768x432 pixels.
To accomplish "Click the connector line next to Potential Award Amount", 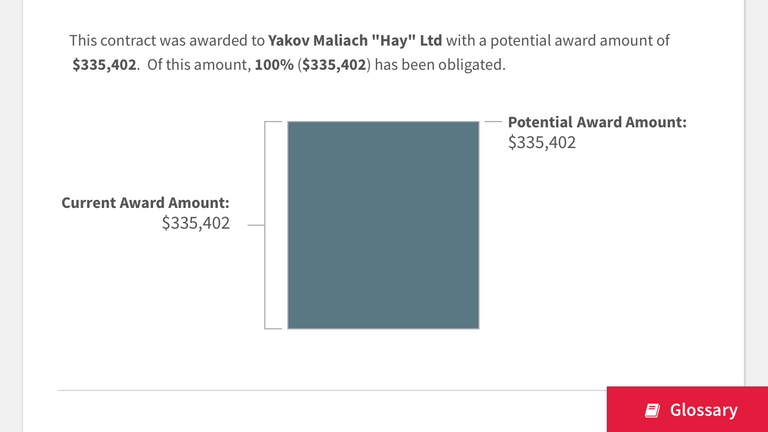I will tap(493, 122).
